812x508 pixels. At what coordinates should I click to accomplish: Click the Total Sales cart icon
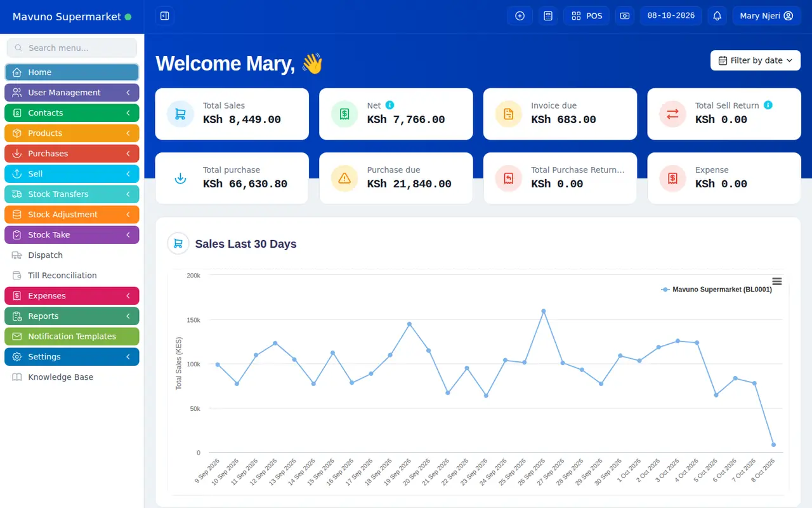[180, 114]
